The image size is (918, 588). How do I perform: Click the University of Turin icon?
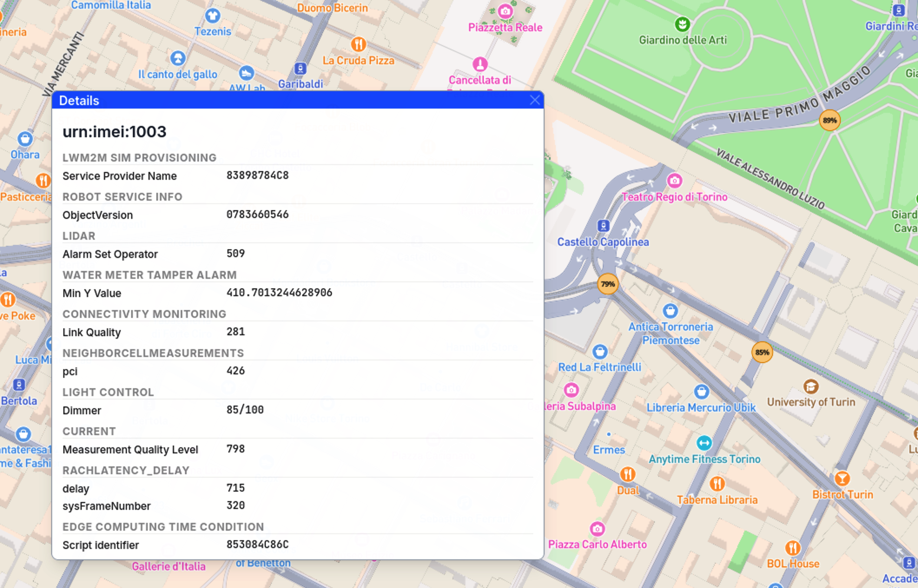[x=810, y=386]
